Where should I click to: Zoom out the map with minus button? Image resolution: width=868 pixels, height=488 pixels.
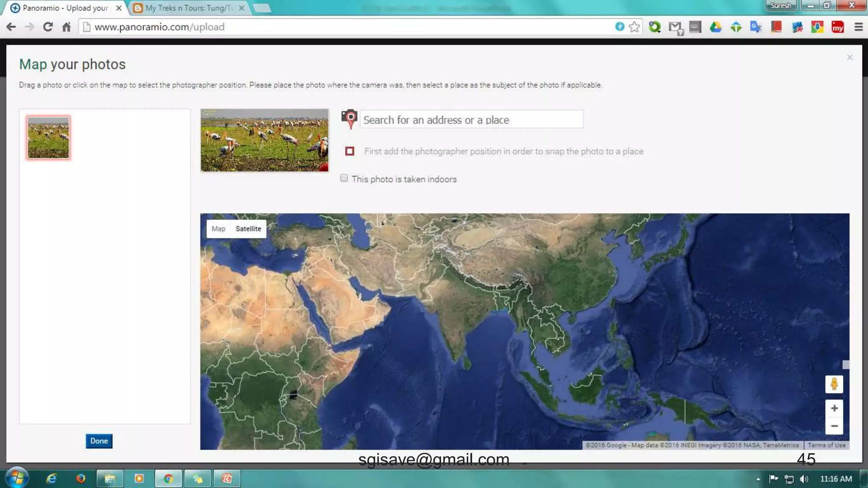[x=834, y=426]
